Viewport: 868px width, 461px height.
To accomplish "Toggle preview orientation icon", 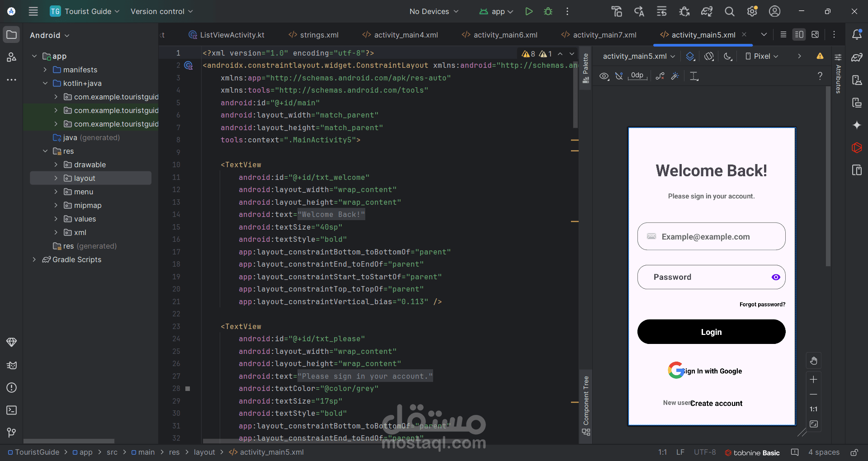I will pyautogui.click(x=709, y=56).
